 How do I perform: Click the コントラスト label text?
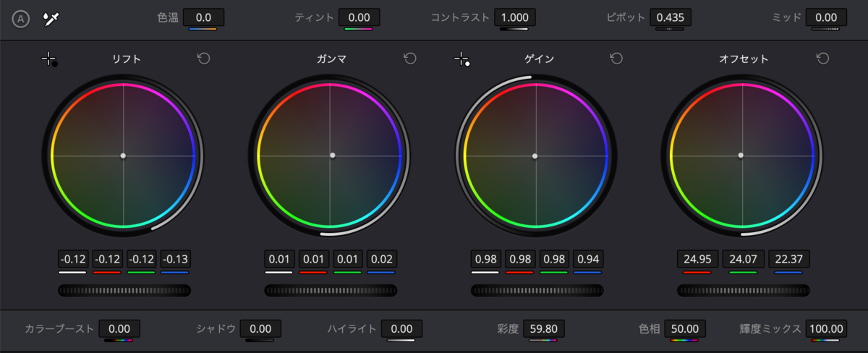459,17
